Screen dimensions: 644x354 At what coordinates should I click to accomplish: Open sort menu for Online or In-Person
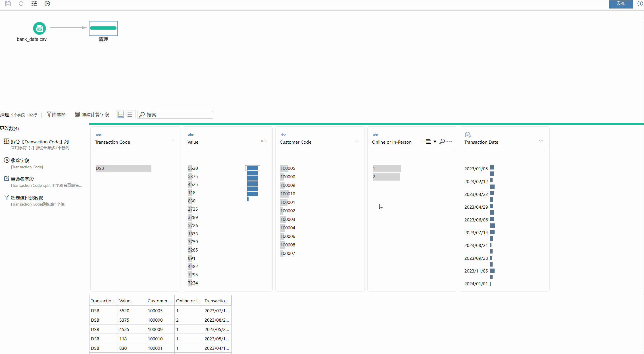(x=431, y=141)
